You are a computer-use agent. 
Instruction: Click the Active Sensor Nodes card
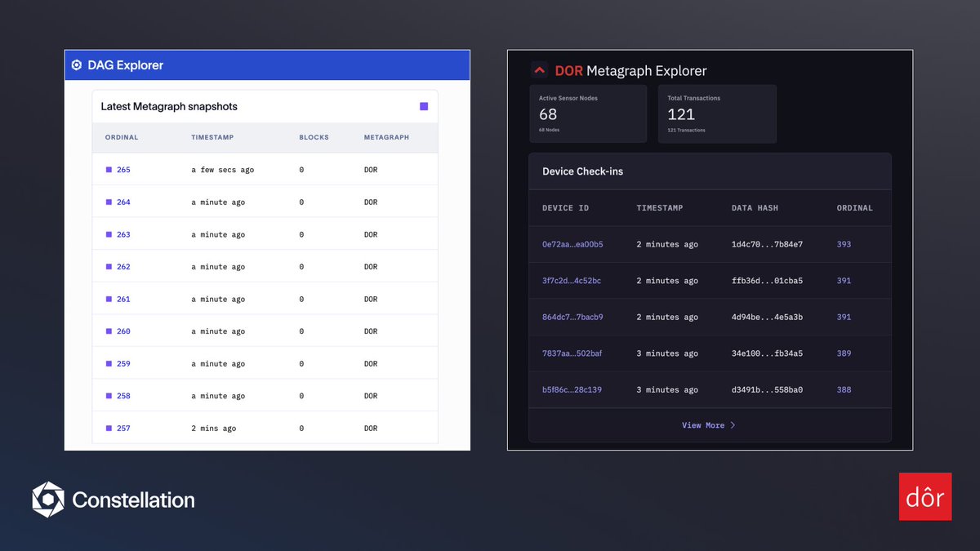[588, 114]
